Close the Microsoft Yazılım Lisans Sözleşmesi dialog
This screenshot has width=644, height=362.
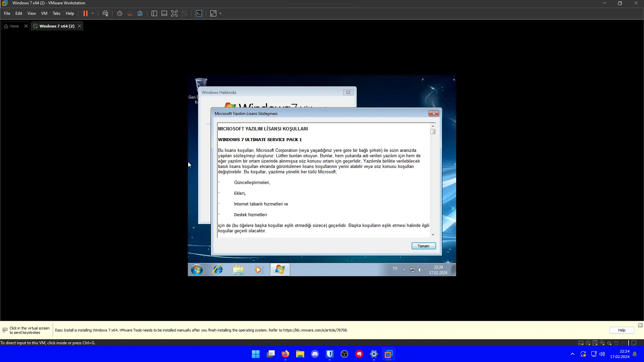[434, 114]
